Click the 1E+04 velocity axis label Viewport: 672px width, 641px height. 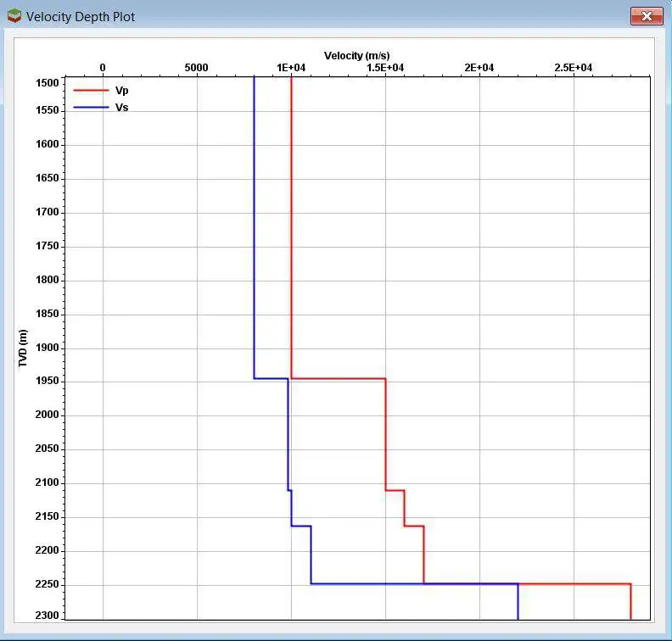pyautogui.click(x=291, y=68)
